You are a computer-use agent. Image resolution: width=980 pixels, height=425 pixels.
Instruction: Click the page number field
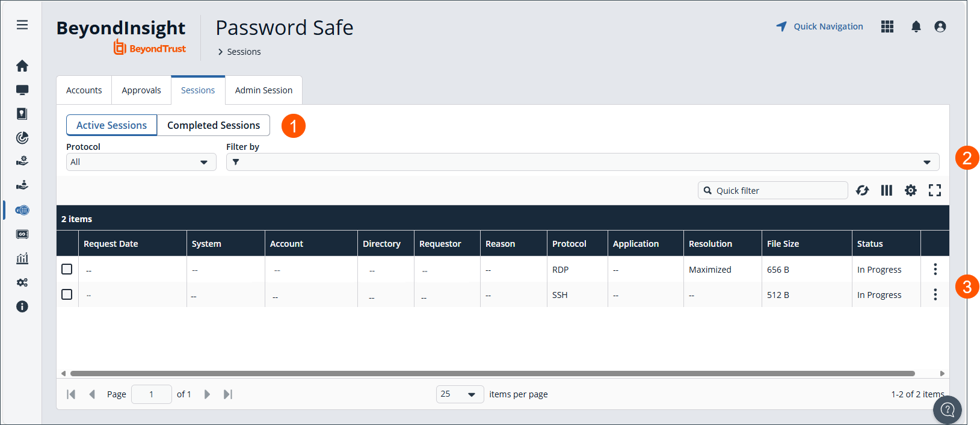[152, 394]
